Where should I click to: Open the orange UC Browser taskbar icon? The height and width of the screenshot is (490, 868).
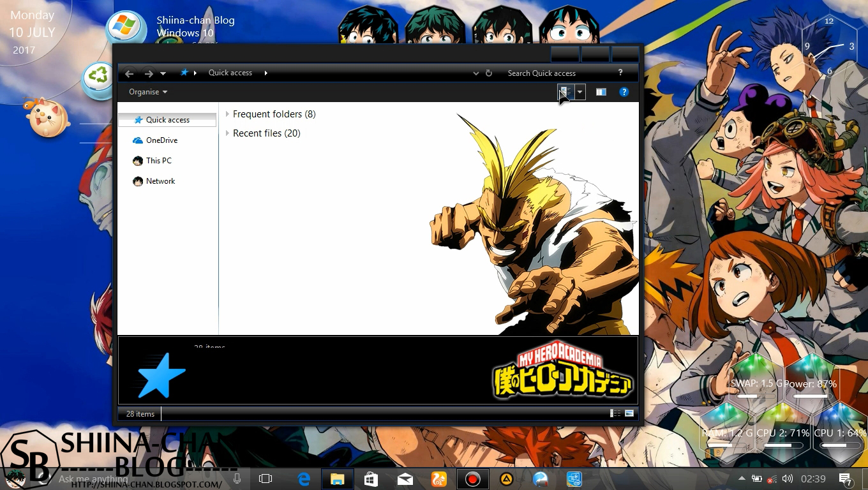438,479
